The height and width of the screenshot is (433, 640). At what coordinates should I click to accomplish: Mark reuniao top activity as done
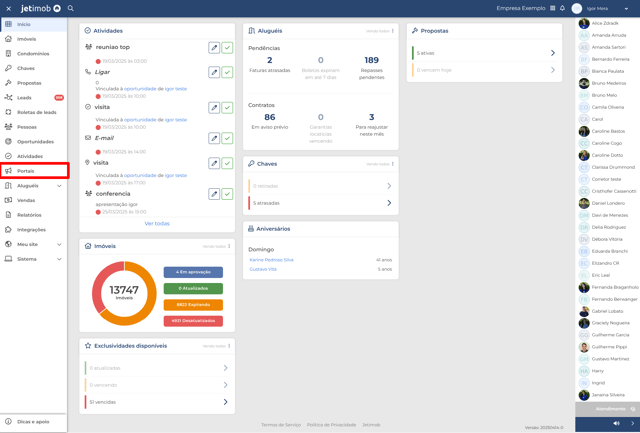point(227,48)
